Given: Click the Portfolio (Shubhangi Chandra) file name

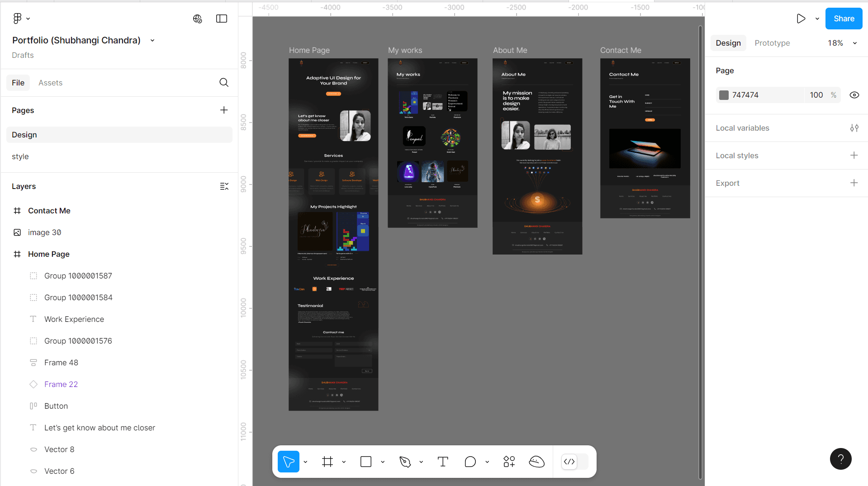Looking at the screenshot, I should pos(76,40).
